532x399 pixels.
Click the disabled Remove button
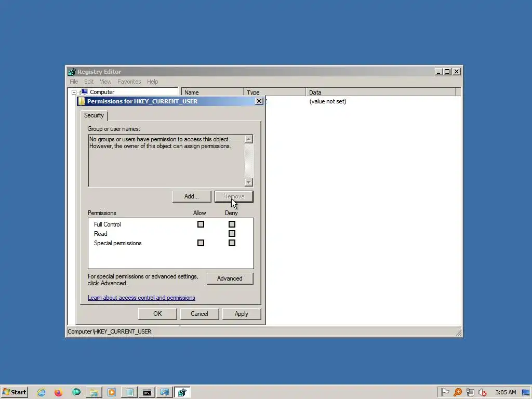click(234, 196)
